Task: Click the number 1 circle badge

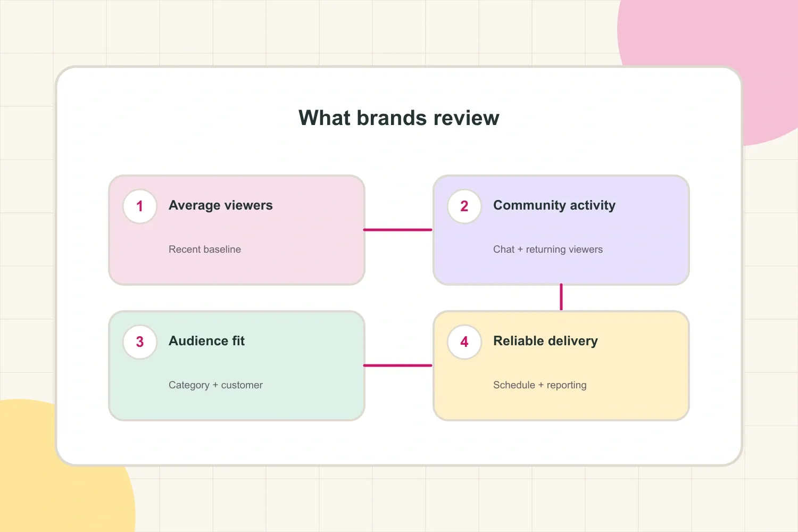Action: click(140, 206)
